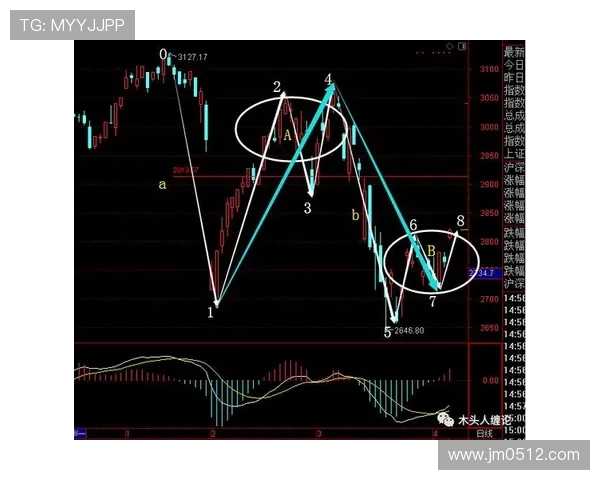The height and width of the screenshot is (480, 600).
Task: Click the 0.00 MACD axis label
Action: point(488,380)
